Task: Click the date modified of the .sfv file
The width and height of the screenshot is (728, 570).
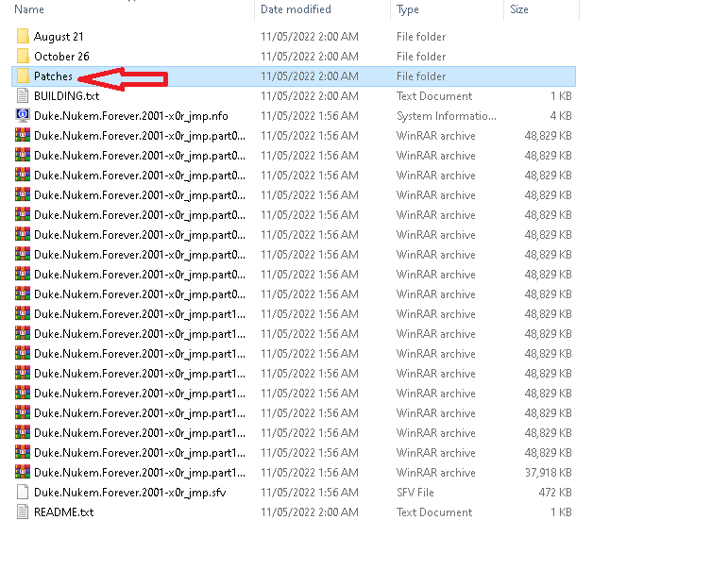Action: point(309,492)
